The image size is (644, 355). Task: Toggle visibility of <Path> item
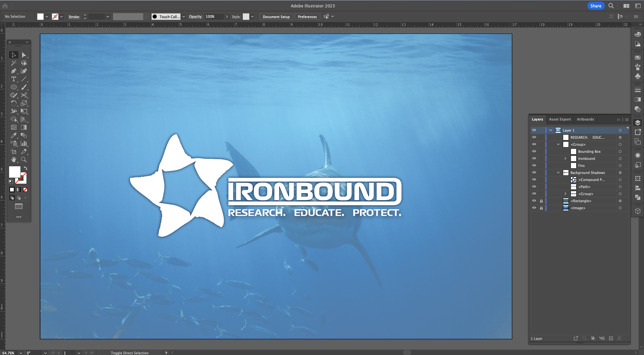click(534, 187)
